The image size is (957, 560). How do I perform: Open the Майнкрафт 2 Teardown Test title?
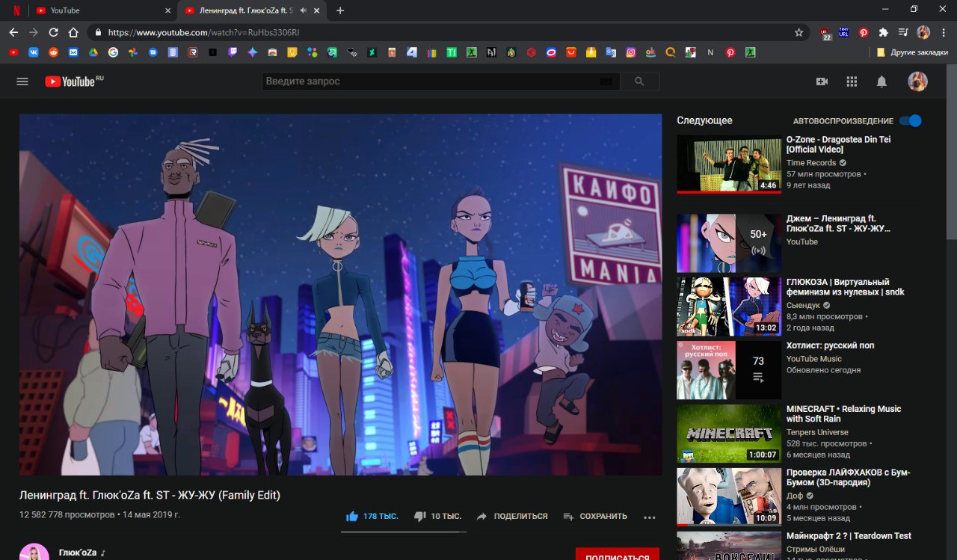849,536
